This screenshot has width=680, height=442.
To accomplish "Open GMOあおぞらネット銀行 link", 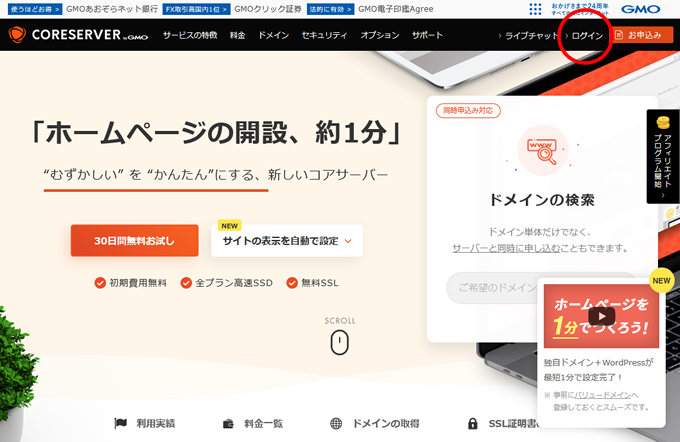I will 112,9.
